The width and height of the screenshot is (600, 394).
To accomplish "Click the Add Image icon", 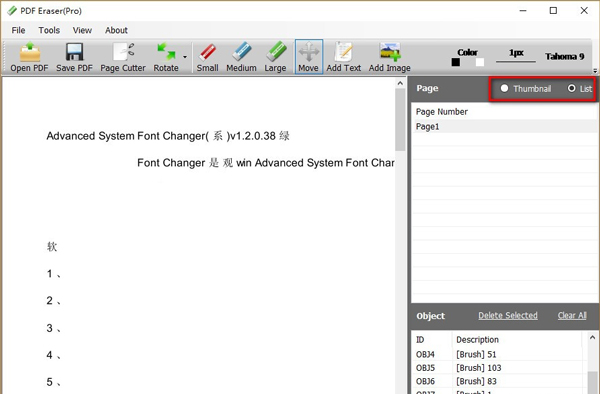I will [390, 52].
